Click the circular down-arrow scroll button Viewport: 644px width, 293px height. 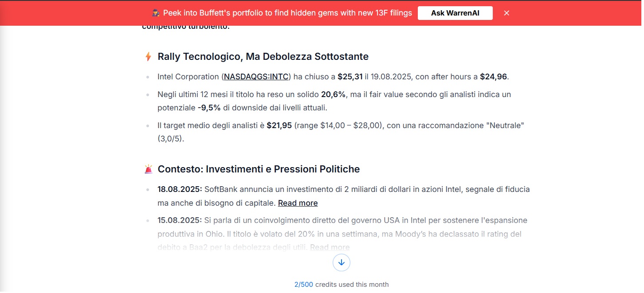[342, 262]
